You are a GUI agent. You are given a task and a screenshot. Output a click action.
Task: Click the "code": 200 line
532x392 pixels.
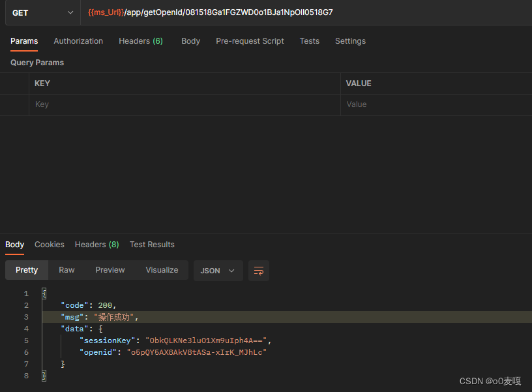[x=88, y=305]
